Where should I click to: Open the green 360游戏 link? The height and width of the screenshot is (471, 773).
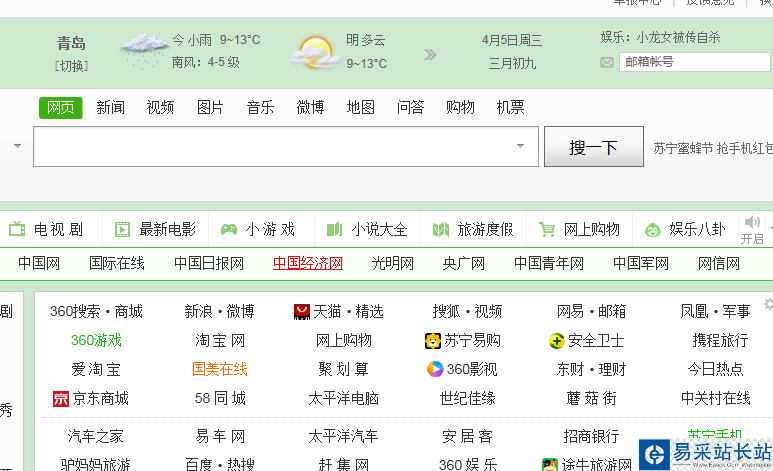(96, 340)
